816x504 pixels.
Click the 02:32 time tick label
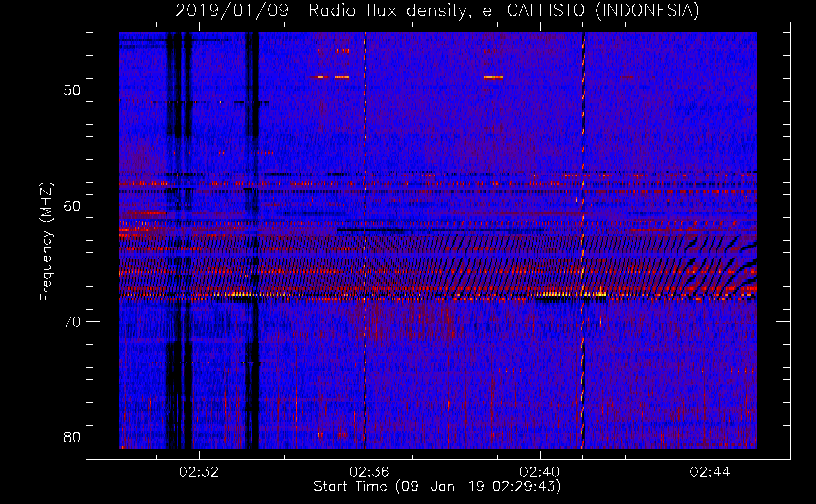tap(199, 472)
